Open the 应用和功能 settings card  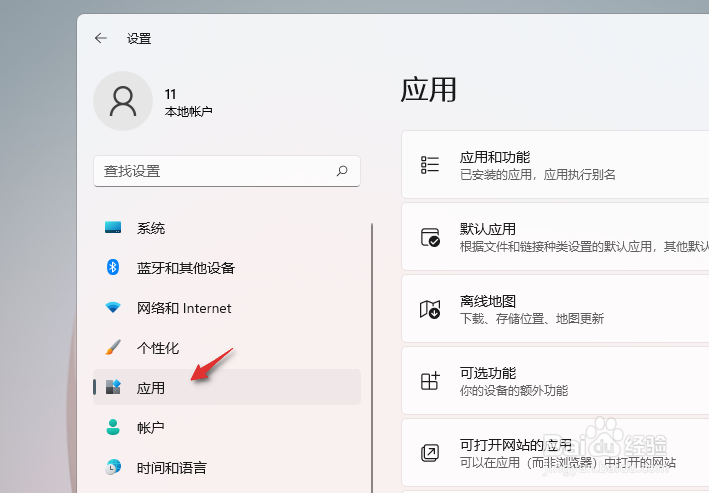pos(555,165)
